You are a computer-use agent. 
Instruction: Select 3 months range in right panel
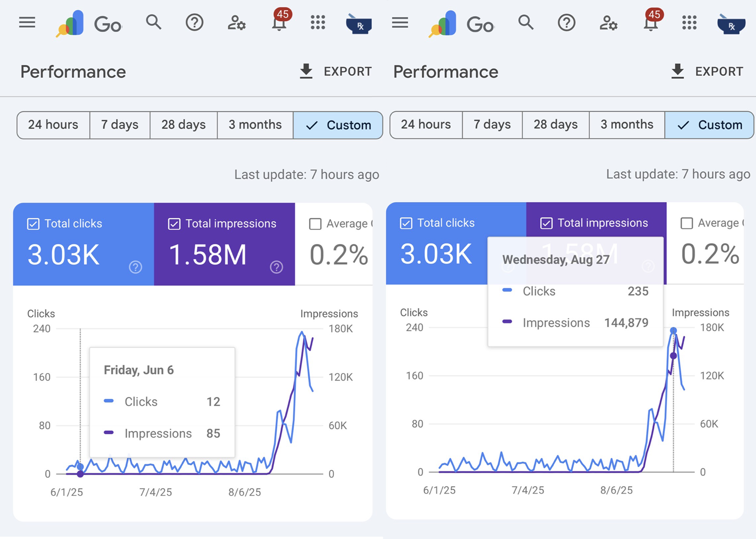click(626, 124)
